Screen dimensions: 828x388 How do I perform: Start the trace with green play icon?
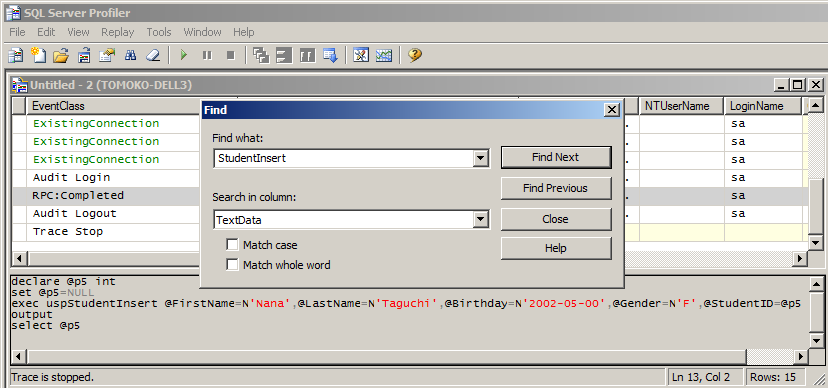184,55
